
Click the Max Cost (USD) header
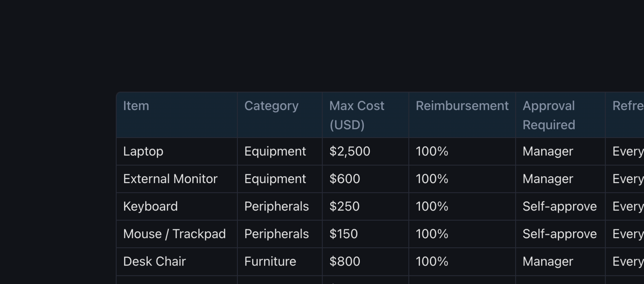tap(357, 115)
